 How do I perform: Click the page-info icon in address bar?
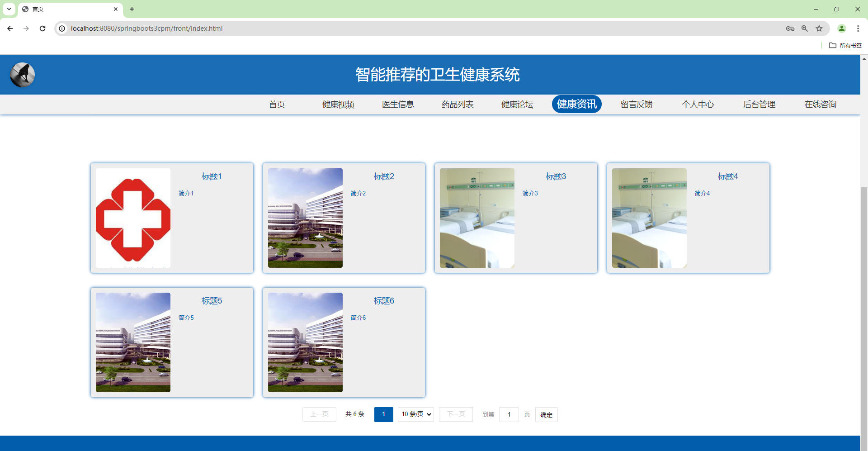pyautogui.click(x=61, y=28)
